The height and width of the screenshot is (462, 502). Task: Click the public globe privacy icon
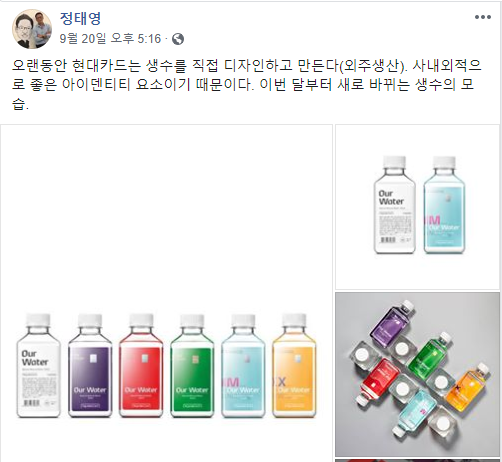point(178,39)
